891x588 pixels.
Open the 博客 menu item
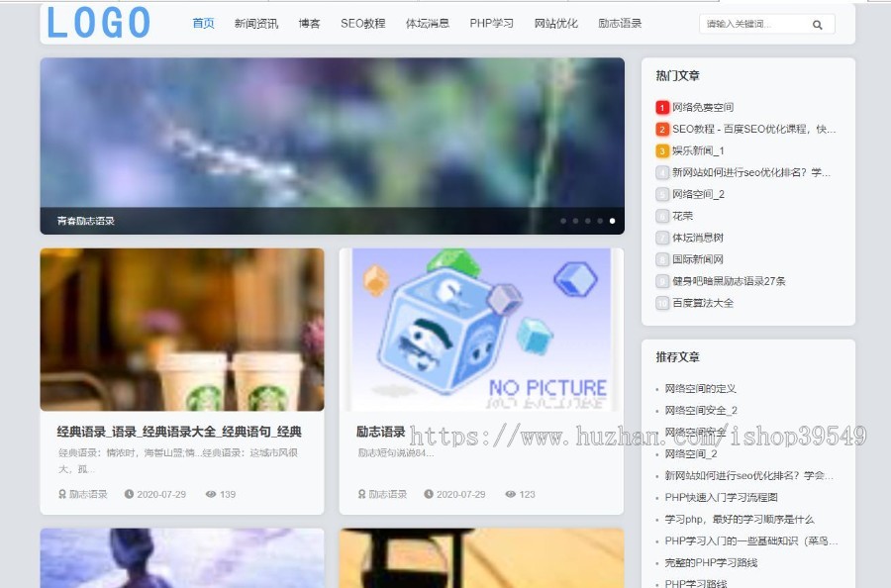click(309, 24)
